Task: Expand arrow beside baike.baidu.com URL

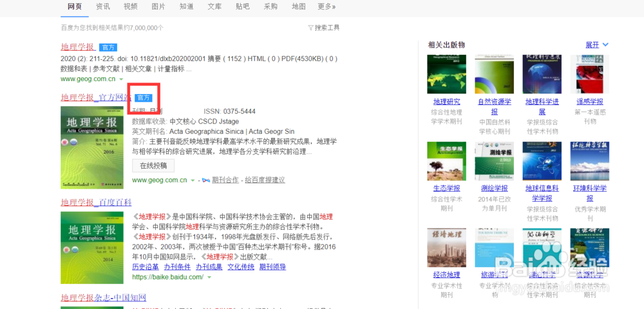Action: pos(209,277)
